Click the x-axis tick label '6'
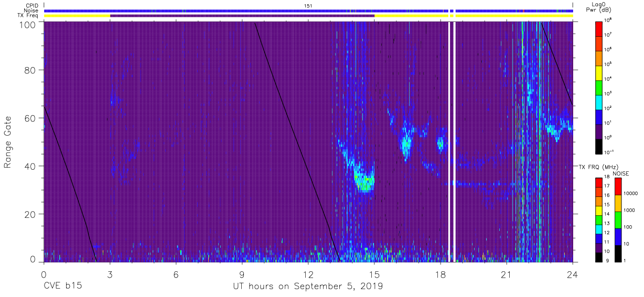 click(176, 274)
